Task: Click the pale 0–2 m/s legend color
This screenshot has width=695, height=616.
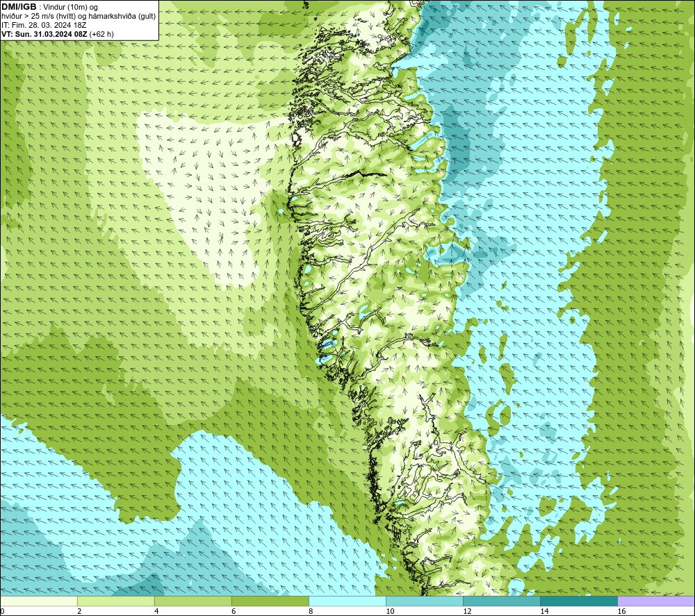Action: tap(39, 601)
